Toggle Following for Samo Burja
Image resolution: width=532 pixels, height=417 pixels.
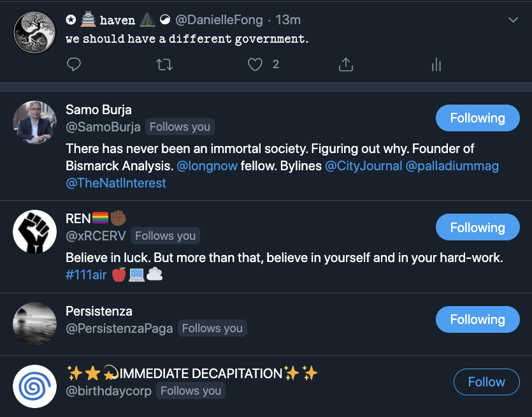[477, 118]
